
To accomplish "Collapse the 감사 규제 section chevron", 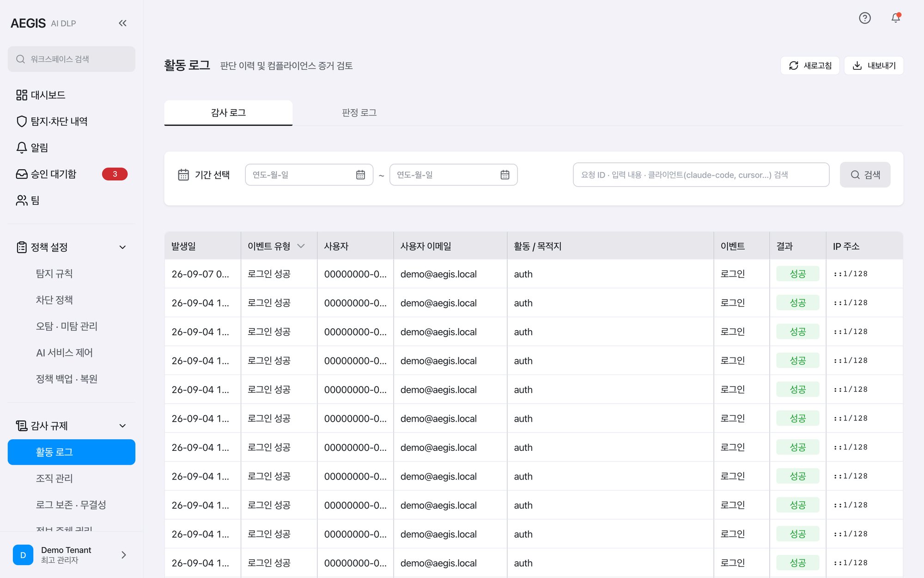I will coord(122,425).
